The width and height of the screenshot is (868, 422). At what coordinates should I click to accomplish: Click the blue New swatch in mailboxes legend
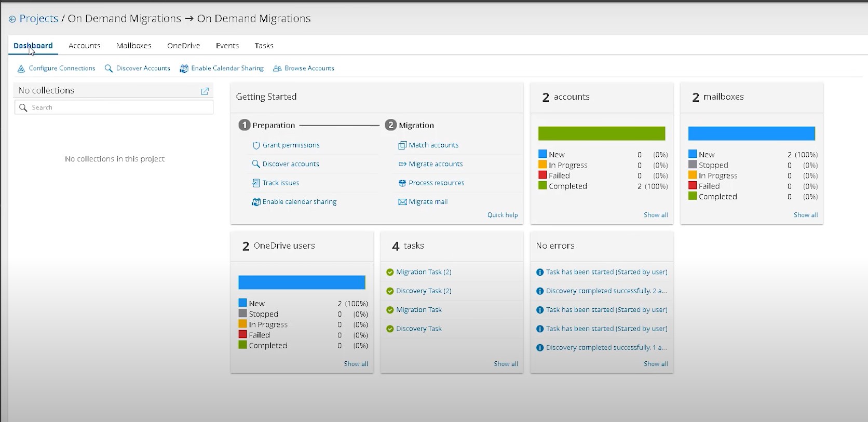coord(693,154)
